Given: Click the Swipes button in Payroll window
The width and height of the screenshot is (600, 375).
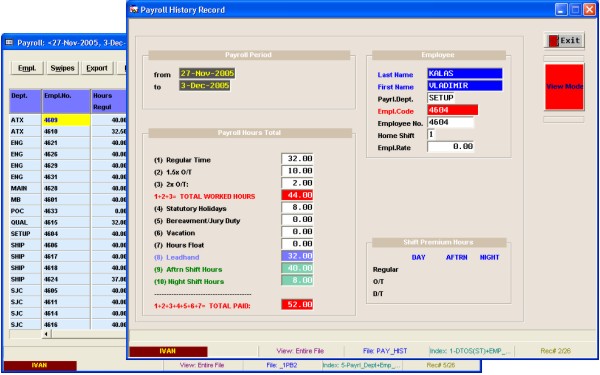Looking at the screenshot, I should pyautogui.click(x=62, y=68).
